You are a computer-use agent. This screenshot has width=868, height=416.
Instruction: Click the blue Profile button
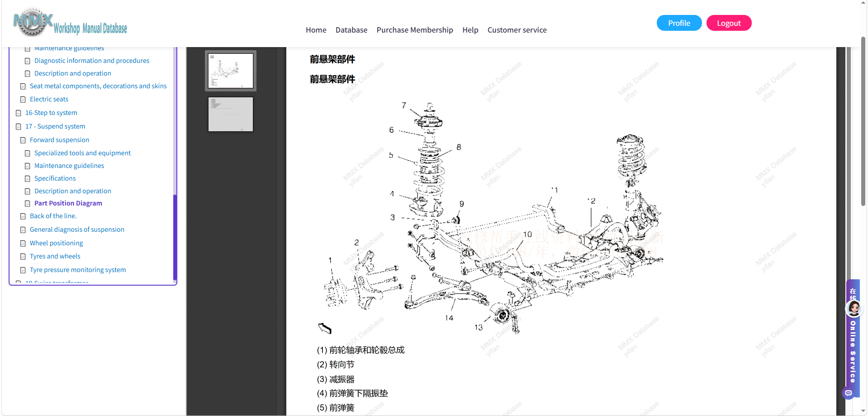pos(679,23)
